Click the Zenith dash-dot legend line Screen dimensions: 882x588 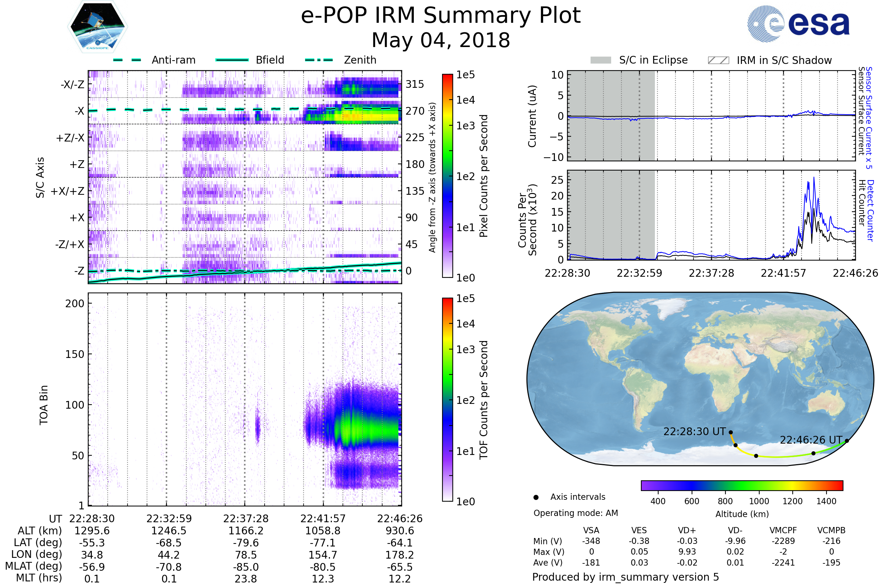(319, 60)
